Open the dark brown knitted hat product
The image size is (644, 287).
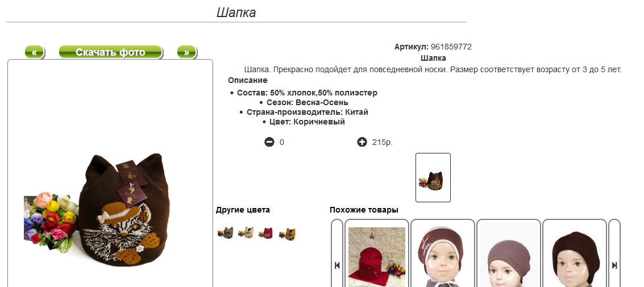[x=575, y=253]
